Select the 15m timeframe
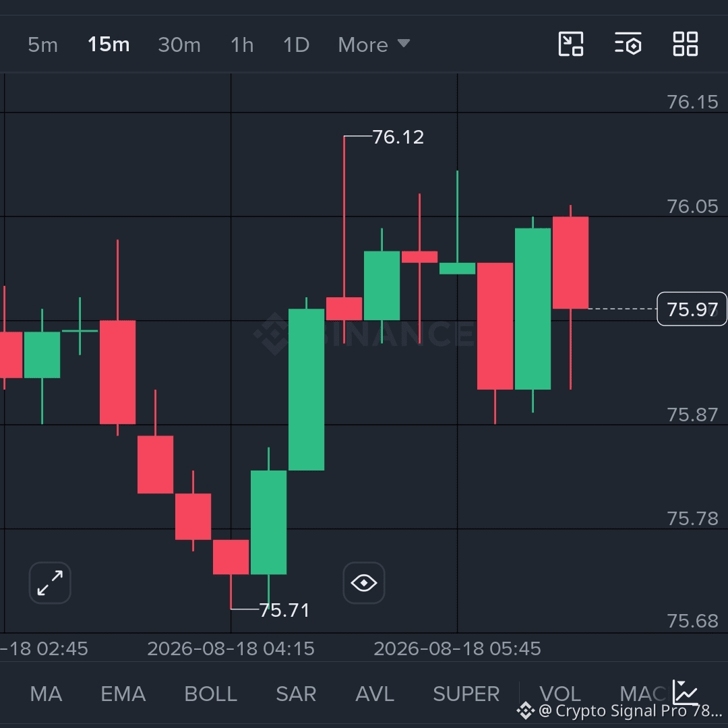Viewport: 728px width, 728px height. pyautogui.click(x=109, y=44)
